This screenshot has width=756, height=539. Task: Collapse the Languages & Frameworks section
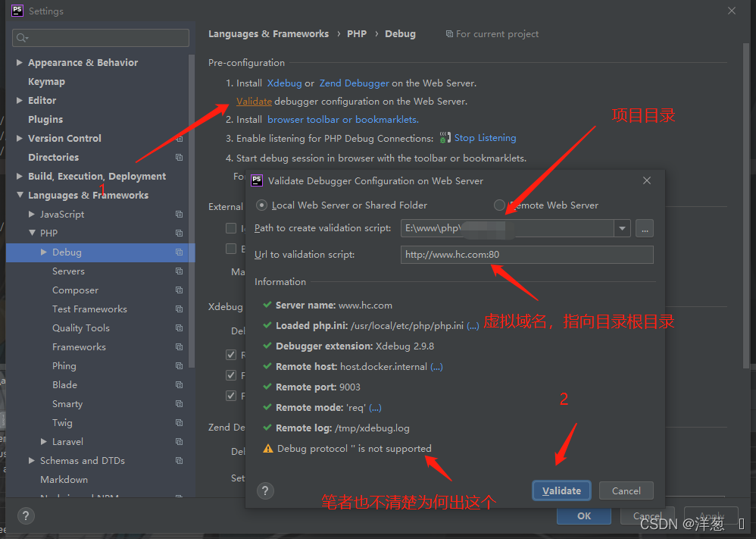click(x=20, y=195)
